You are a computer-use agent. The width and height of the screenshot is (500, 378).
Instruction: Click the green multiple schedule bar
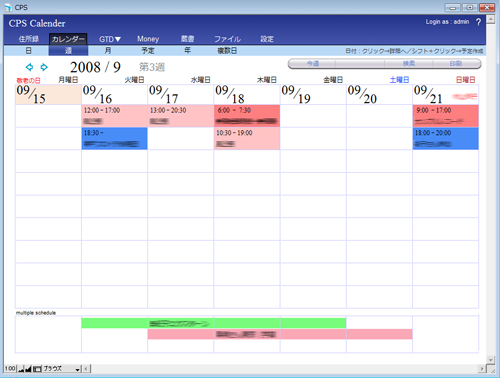tap(214, 323)
